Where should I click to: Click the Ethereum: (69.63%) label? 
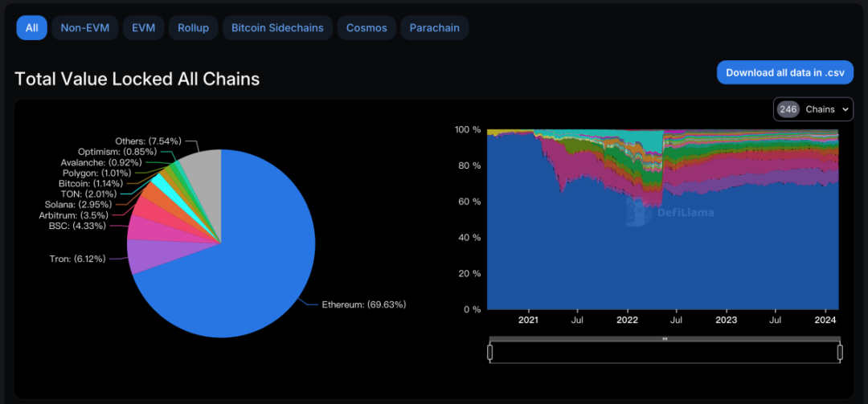tap(364, 304)
